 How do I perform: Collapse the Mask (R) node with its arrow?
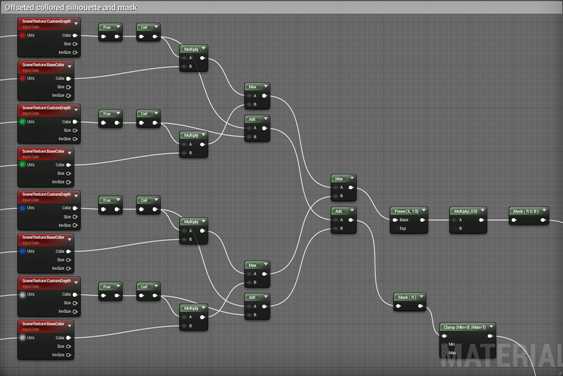[x=422, y=297]
